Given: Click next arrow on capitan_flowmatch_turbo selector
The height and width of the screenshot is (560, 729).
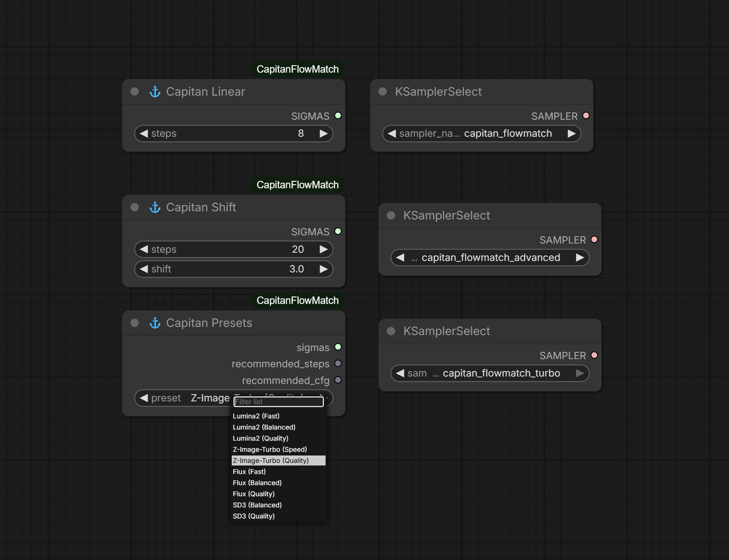Looking at the screenshot, I should (580, 373).
